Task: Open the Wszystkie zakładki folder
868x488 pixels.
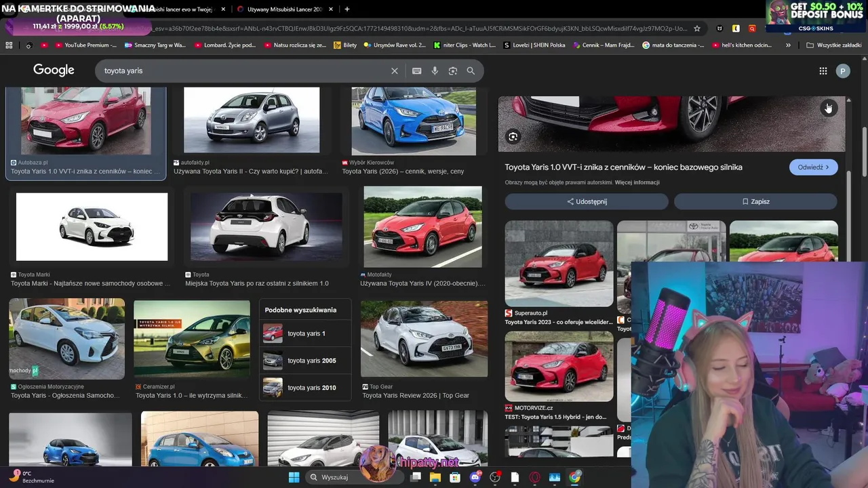Action: tap(833, 45)
